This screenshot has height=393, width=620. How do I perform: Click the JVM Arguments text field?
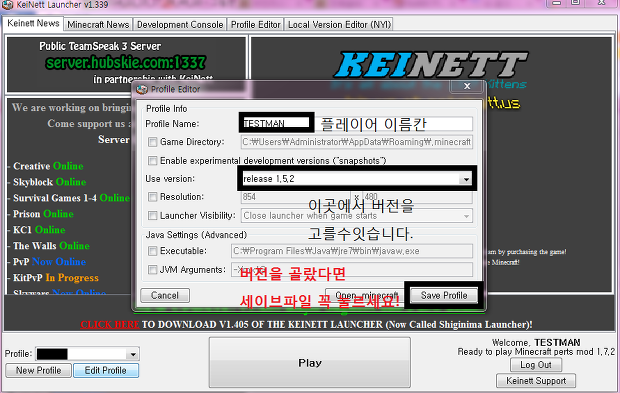pyautogui.click(x=352, y=270)
